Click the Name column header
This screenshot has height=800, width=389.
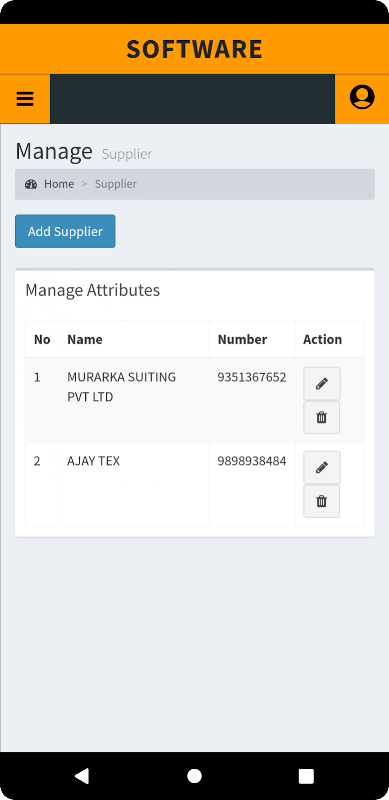[85, 339]
